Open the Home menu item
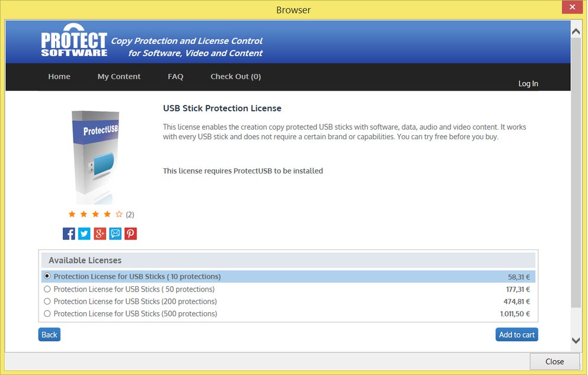 59,76
